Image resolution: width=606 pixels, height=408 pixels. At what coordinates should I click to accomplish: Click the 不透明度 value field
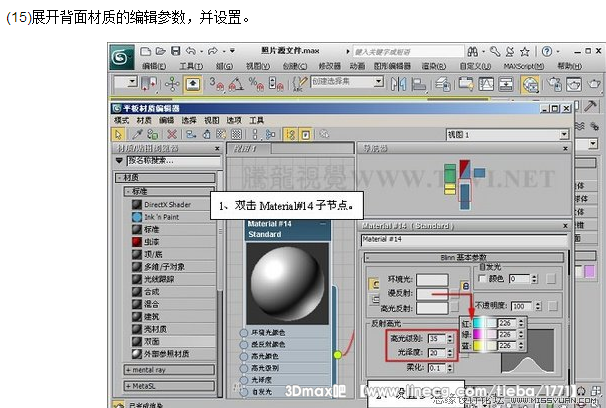click(x=522, y=306)
